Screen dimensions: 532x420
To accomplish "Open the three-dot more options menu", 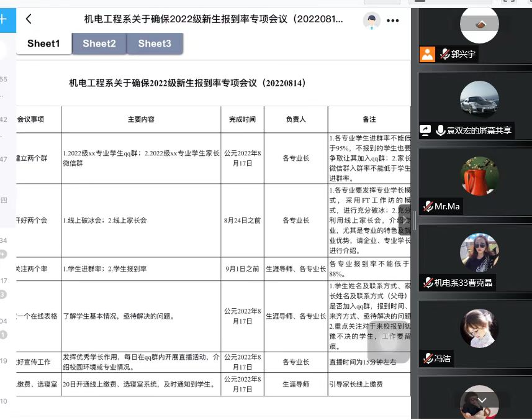I will click(393, 21).
